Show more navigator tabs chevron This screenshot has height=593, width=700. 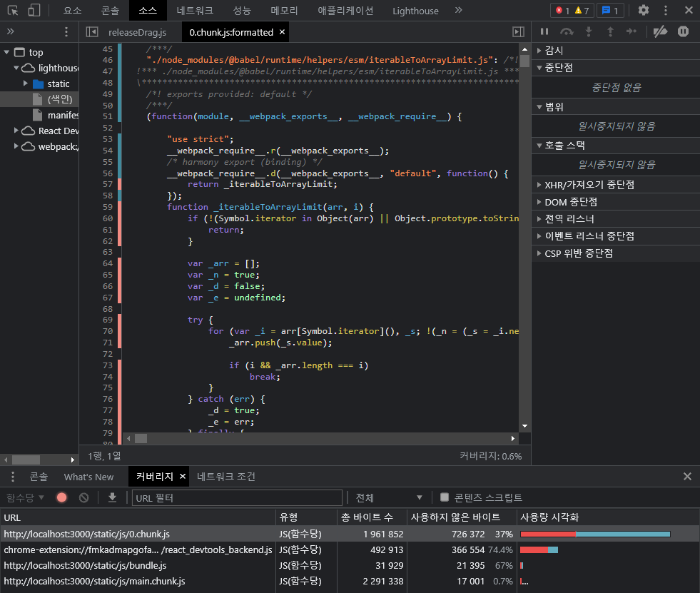click(11, 31)
